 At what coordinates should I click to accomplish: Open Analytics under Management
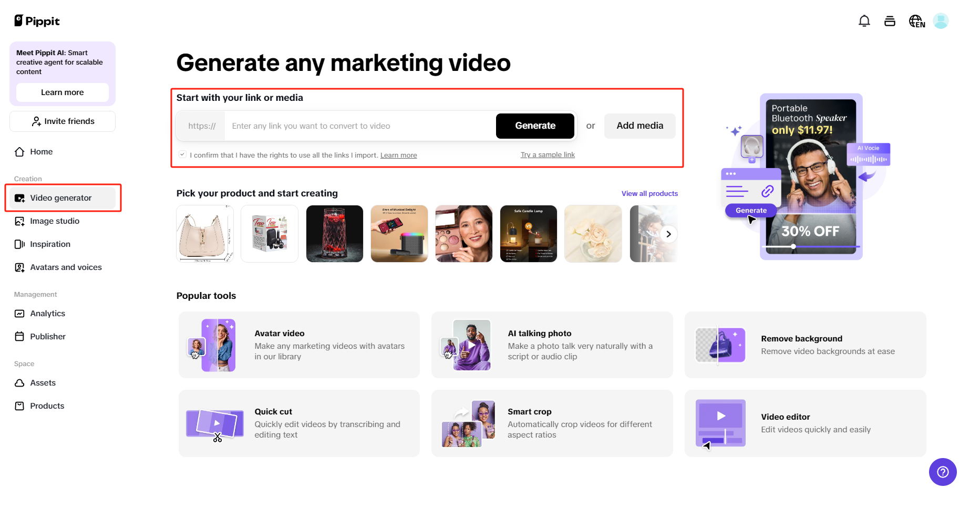coord(47,314)
